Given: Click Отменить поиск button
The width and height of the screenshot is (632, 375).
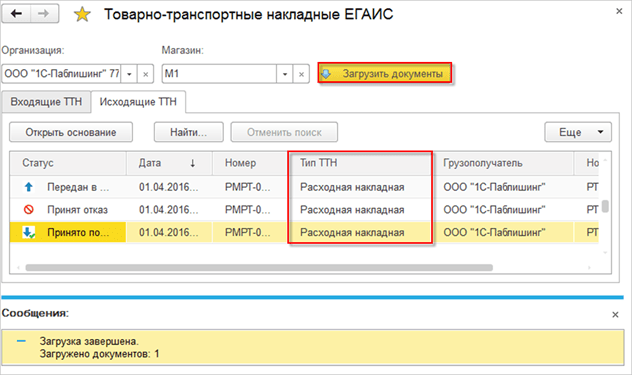Looking at the screenshot, I should [284, 132].
